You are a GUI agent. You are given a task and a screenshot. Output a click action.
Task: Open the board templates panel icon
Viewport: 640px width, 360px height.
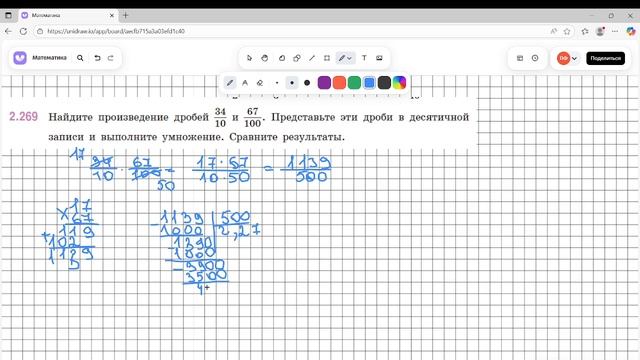(x=520, y=58)
